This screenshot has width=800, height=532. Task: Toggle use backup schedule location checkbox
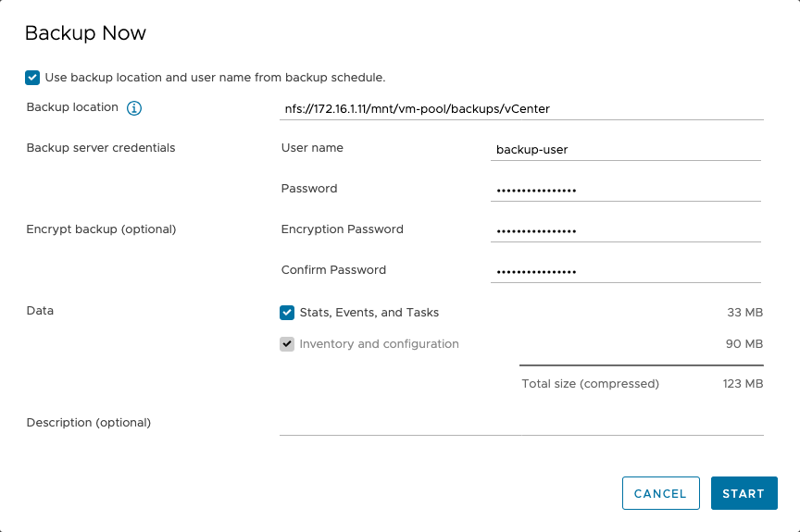(x=33, y=78)
